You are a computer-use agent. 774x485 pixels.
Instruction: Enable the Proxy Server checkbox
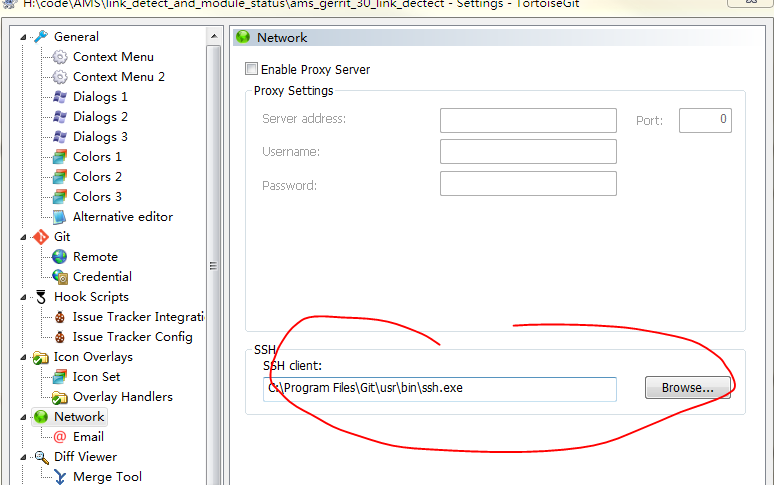251,69
